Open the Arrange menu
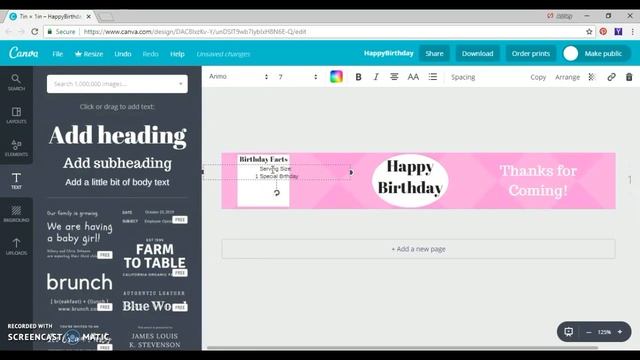Image resolution: width=640 pixels, height=360 pixels. [x=567, y=77]
